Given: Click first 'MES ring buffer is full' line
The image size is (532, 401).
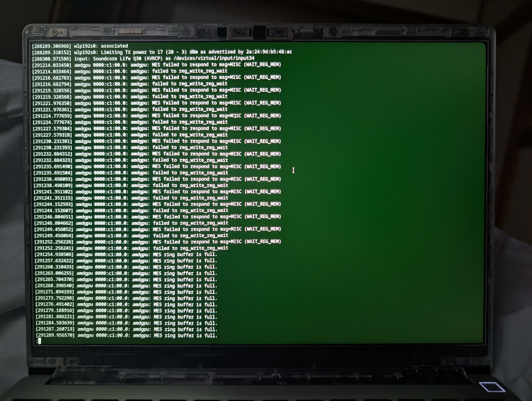Looking at the screenshot, I should pos(185,254).
